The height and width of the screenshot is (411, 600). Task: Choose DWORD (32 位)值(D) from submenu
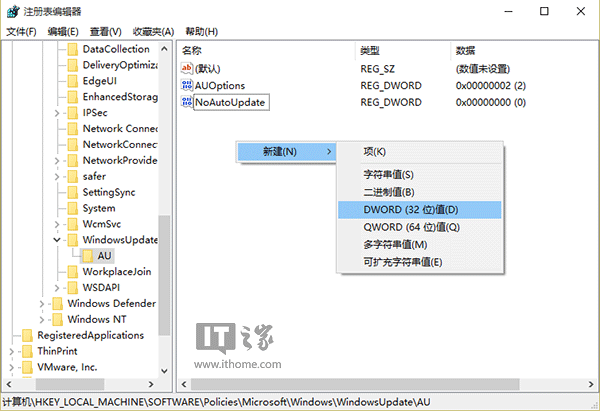[397, 209]
